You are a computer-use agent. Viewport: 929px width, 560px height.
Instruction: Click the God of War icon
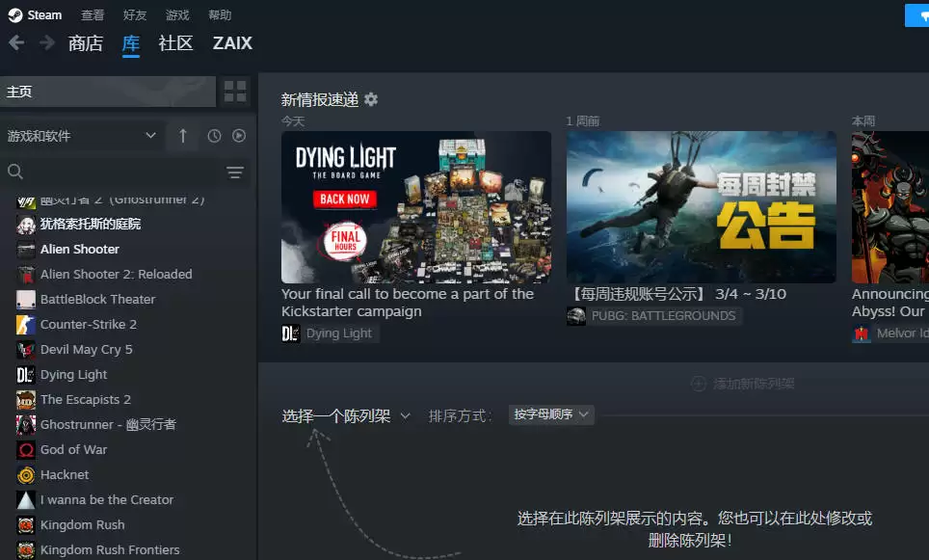(x=26, y=450)
